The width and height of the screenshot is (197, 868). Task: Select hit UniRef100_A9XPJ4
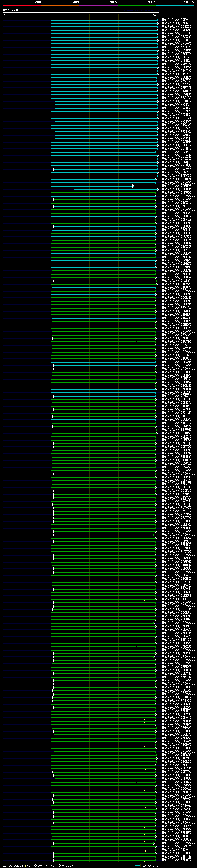coord(176,104)
